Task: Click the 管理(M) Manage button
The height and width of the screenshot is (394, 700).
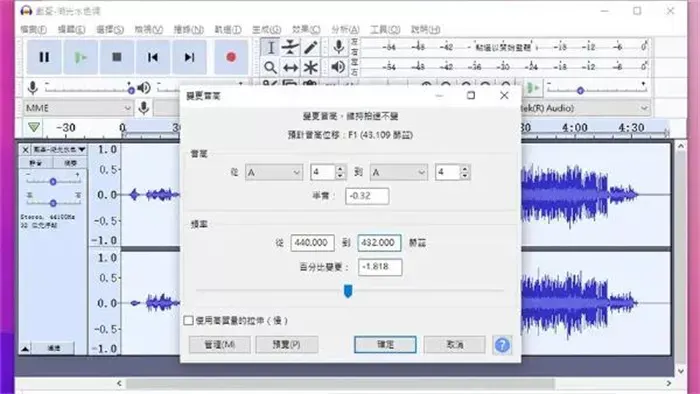Action: [x=220, y=344]
